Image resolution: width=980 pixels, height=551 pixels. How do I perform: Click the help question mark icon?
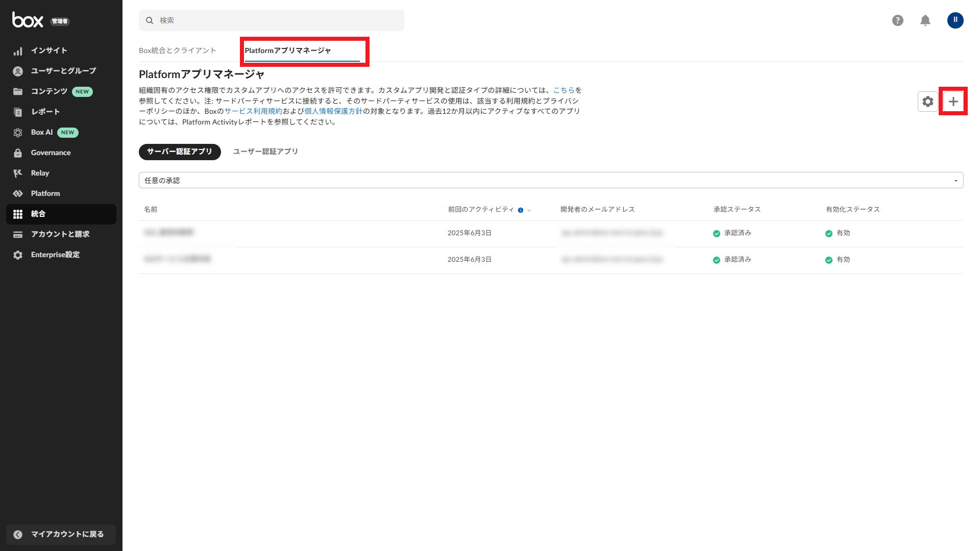click(x=897, y=20)
